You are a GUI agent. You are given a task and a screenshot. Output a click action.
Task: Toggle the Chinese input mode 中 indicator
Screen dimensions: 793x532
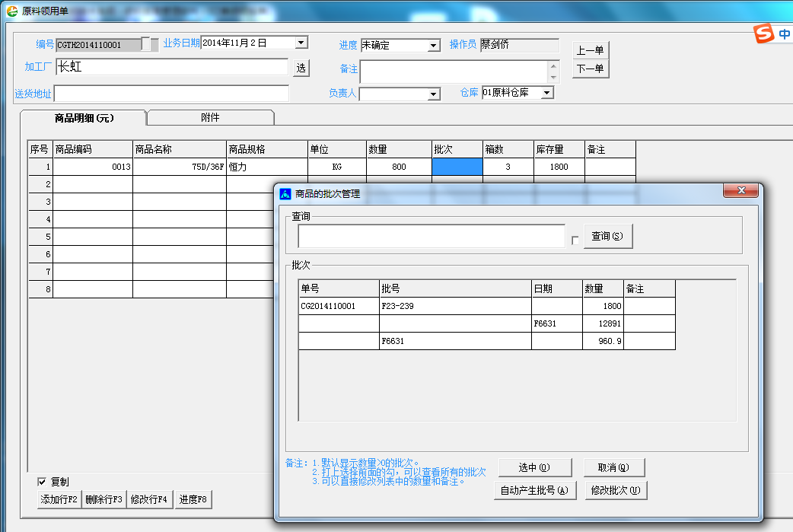[785, 34]
